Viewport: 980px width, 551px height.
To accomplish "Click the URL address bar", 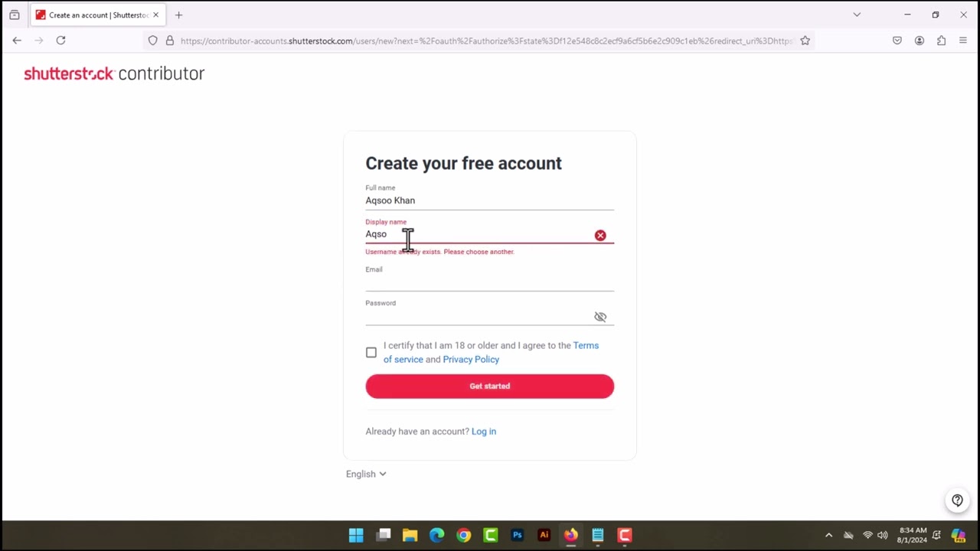I will [486, 41].
